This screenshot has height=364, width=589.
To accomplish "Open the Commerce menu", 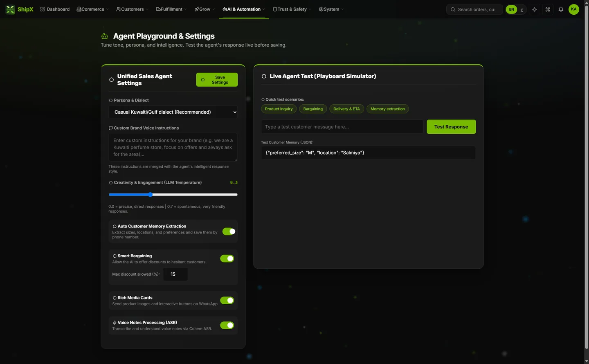I will [x=93, y=9].
